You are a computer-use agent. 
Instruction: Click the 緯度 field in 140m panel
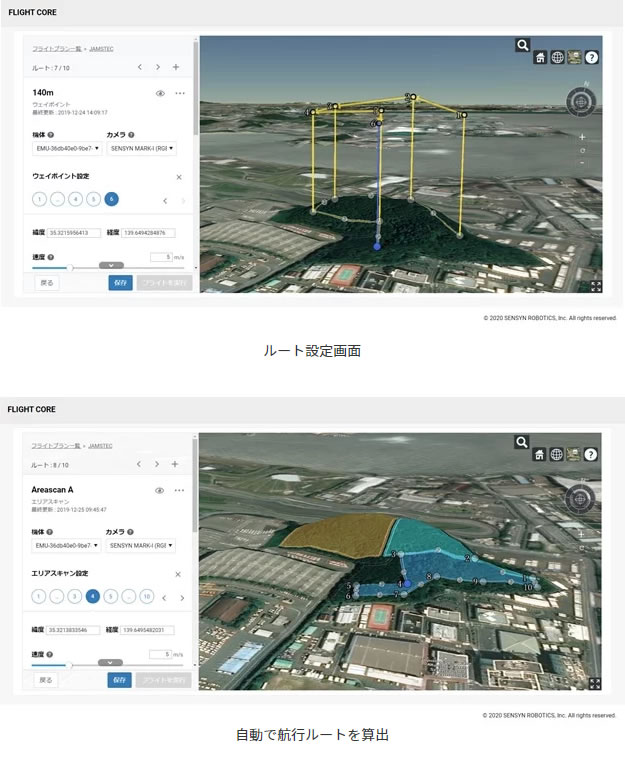click(x=74, y=233)
